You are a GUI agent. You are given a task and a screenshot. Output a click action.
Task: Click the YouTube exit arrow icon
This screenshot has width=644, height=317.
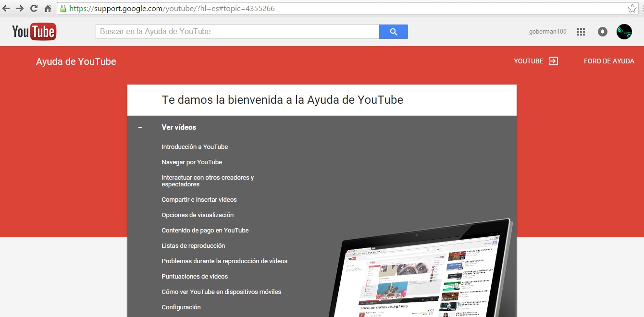tap(554, 61)
